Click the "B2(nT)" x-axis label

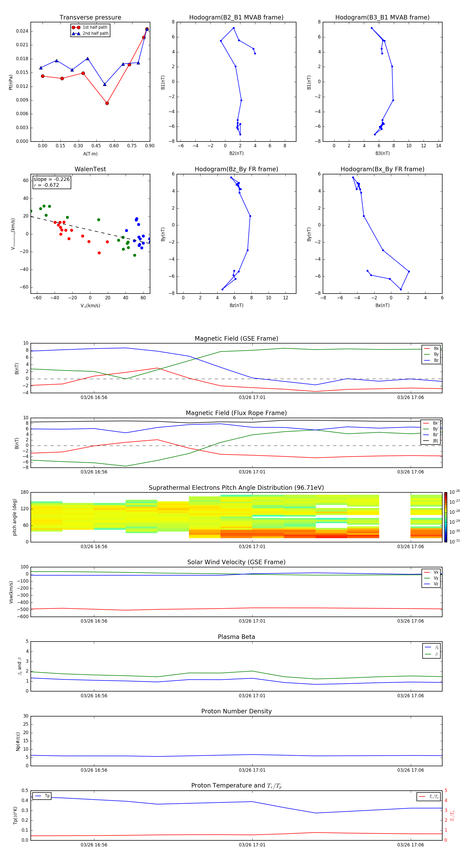(x=236, y=153)
